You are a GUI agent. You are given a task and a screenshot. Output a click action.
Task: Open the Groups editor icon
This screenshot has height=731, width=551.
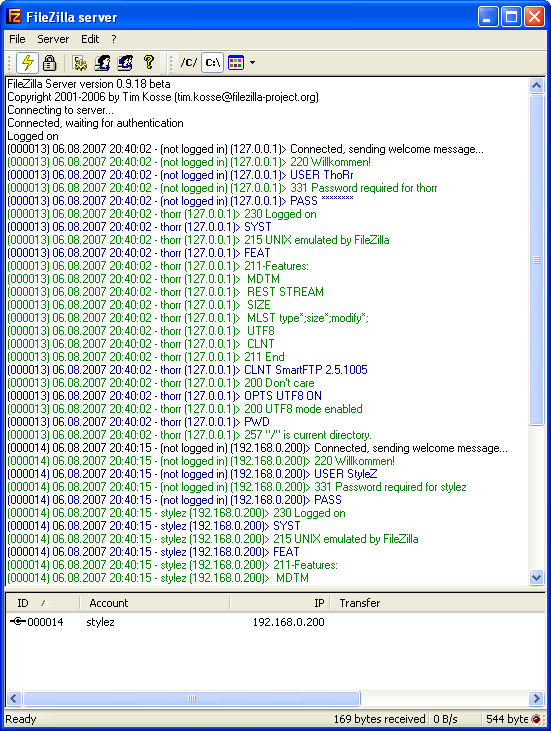pyautogui.click(x=124, y=62)
